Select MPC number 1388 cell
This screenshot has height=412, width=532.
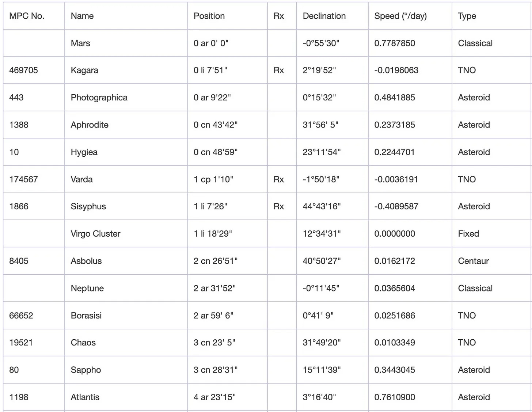point(19,125)
